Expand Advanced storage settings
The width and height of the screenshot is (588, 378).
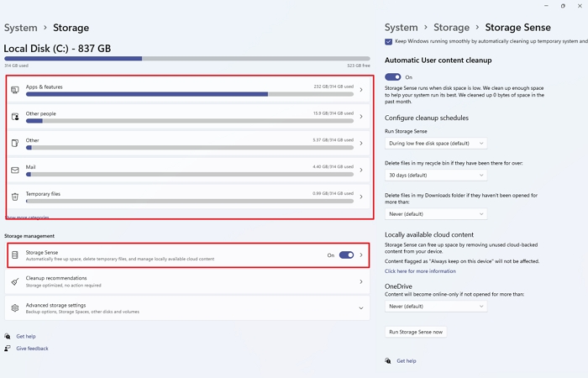coord(361,308)
